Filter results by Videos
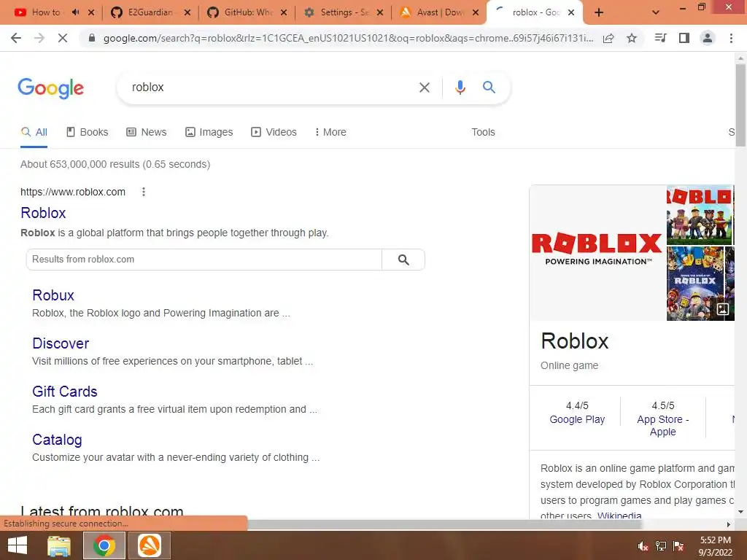This screenshot has height=560, width=747. point(274,132)
